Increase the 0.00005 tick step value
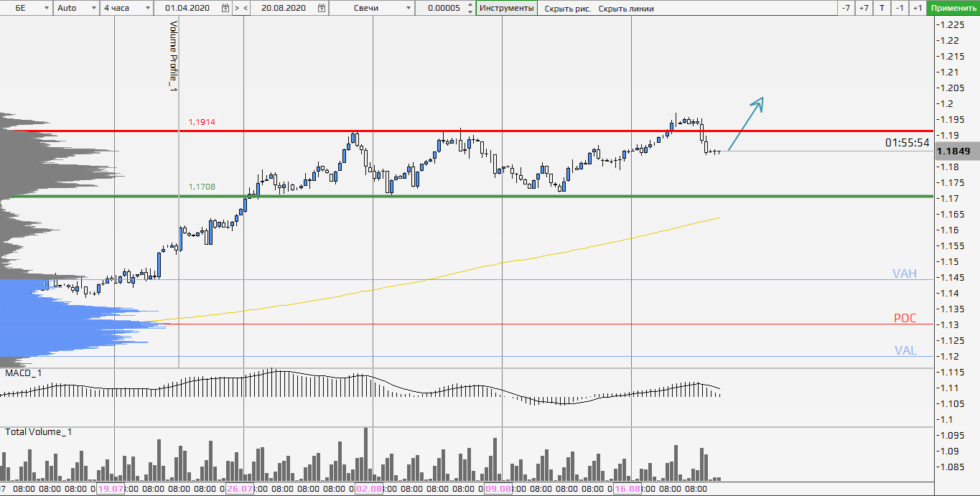980x496 pixels. pos(470,5)
